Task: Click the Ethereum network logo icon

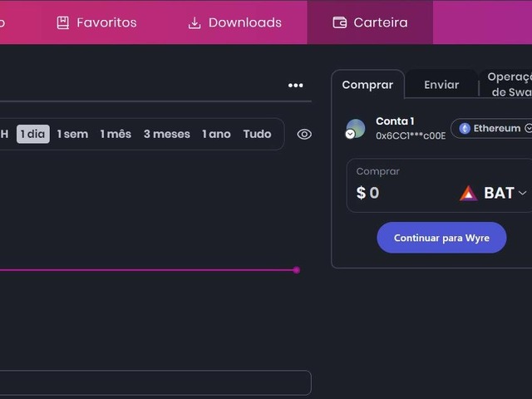Action: point(465,129)
